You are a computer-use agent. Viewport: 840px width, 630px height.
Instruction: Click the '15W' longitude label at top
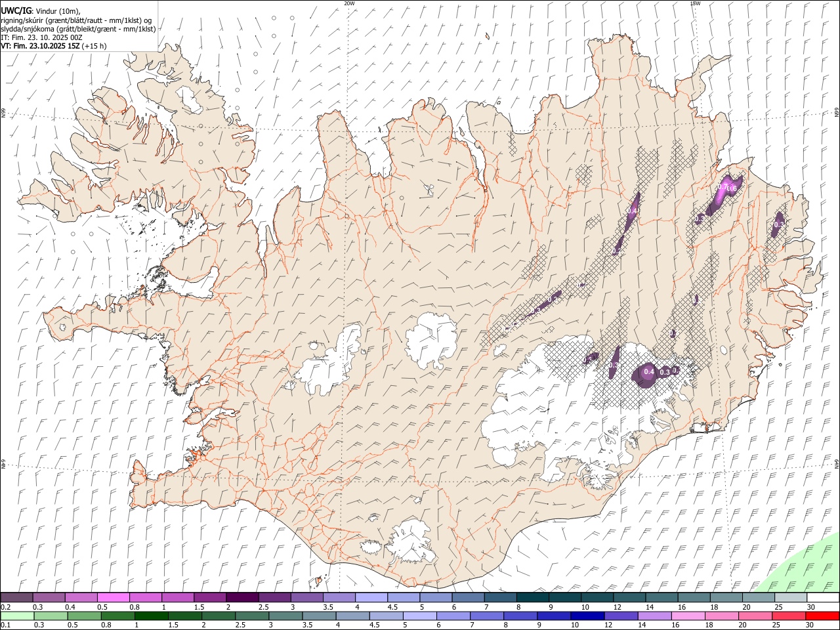(695, 3)
